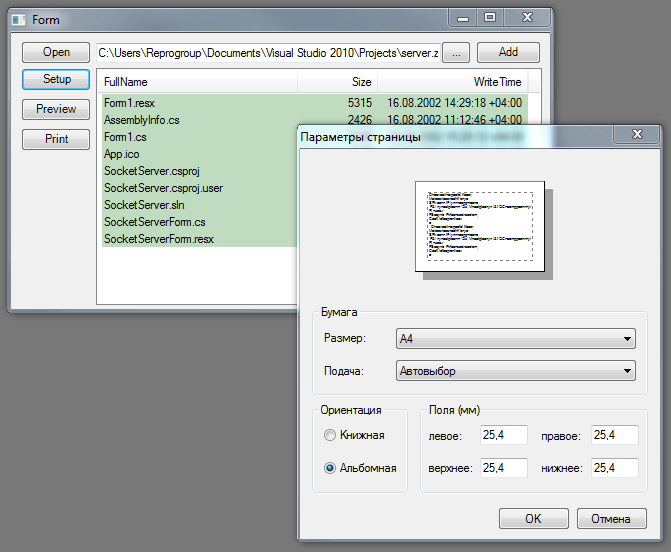Select the Книжная orientation radio button
The height and width of the screenshot is (552, 671).
click(x=331, y=435)
